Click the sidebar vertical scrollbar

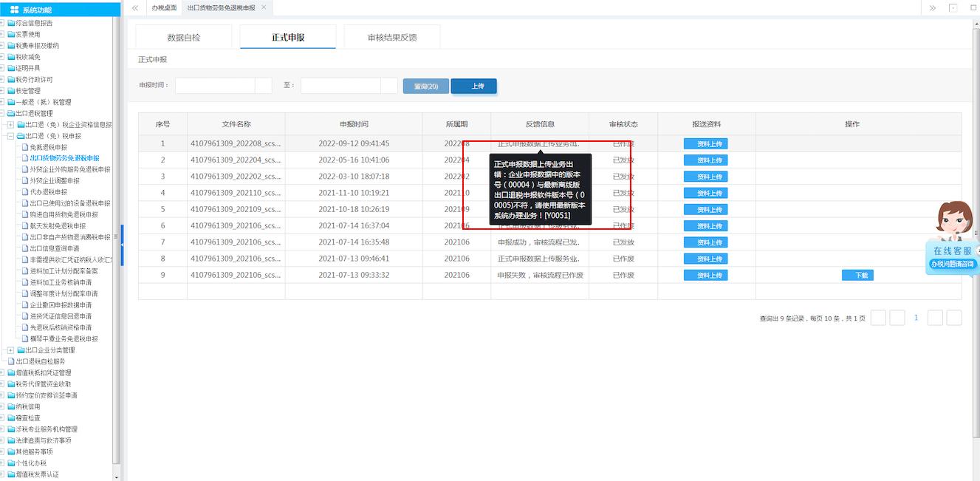[116, 240]
